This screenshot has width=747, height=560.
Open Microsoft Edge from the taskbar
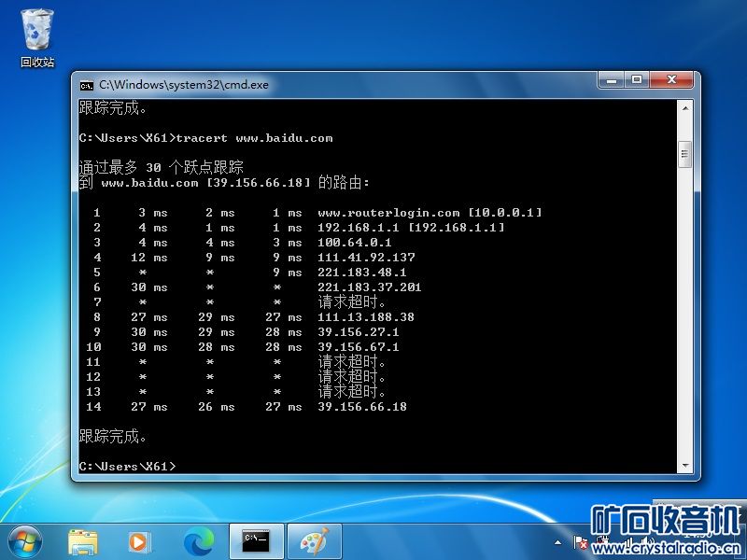(199, 542)
